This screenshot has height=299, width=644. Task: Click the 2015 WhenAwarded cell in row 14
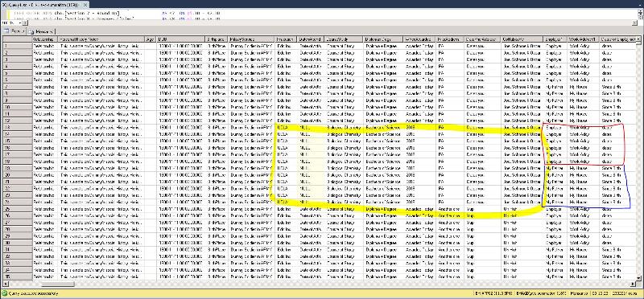pos(419,134)
